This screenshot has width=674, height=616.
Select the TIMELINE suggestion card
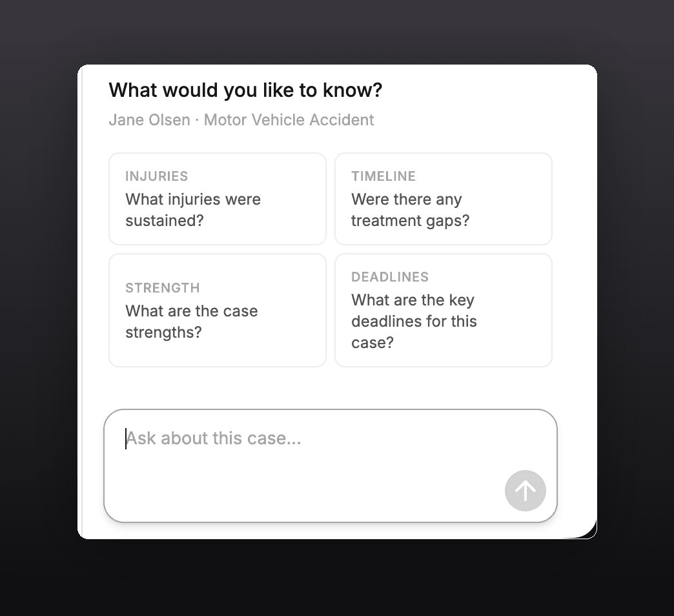[443, 198]
